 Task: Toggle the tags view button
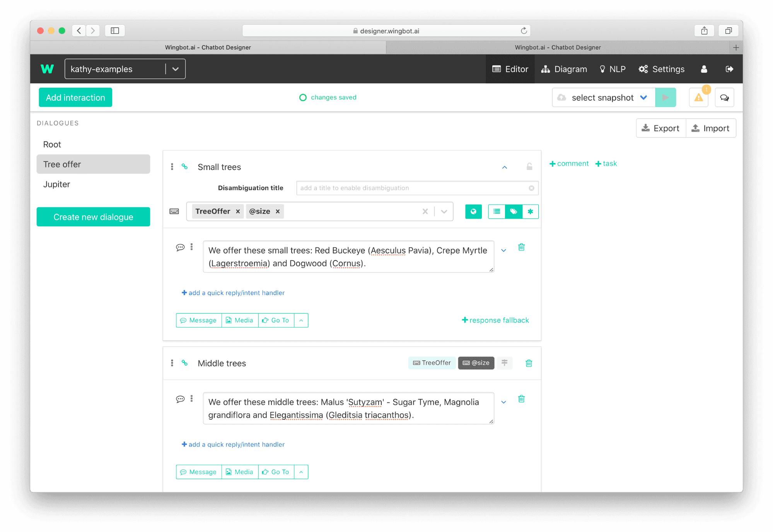[514, 211]
